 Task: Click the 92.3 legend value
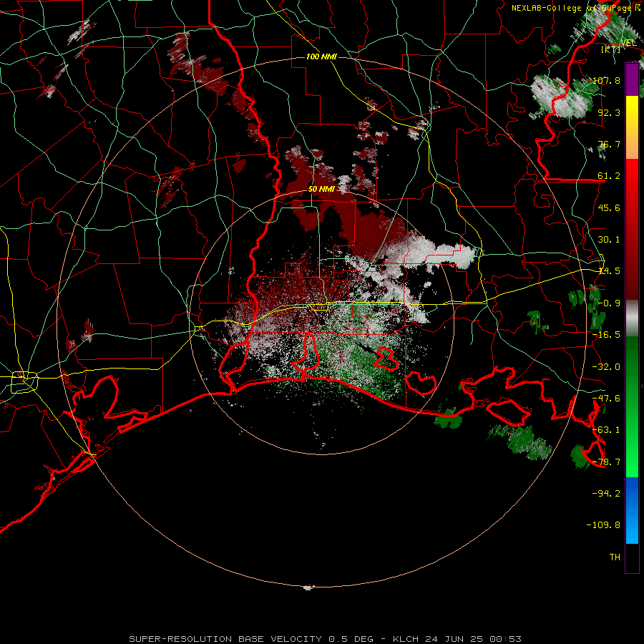609,112
